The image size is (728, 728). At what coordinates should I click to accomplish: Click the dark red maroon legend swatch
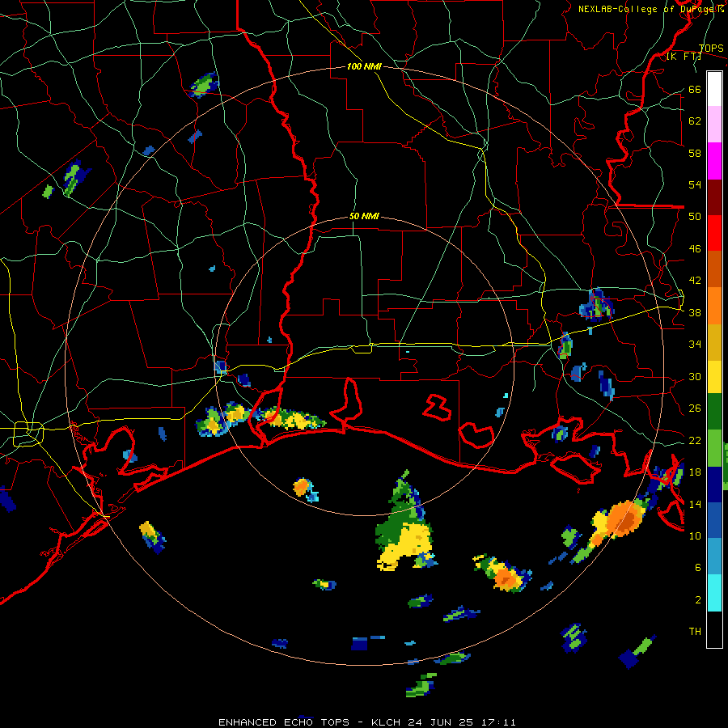click(x=714, y=197)
